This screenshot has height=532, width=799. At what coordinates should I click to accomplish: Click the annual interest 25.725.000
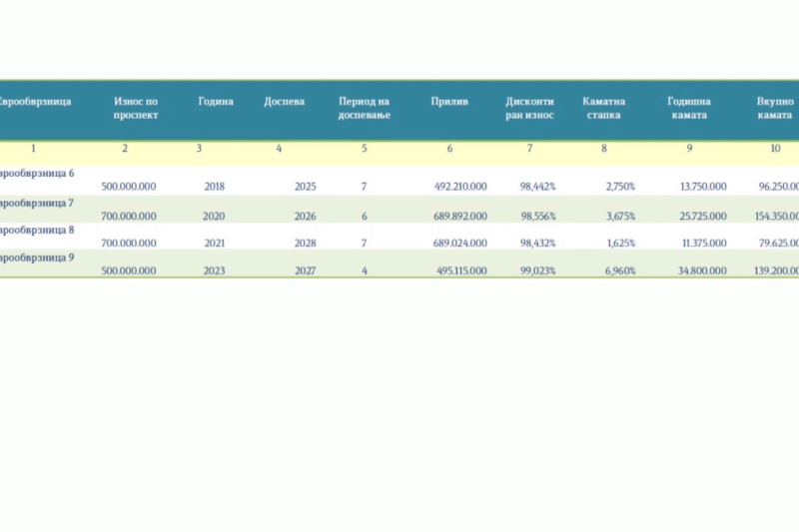[703, 217]
